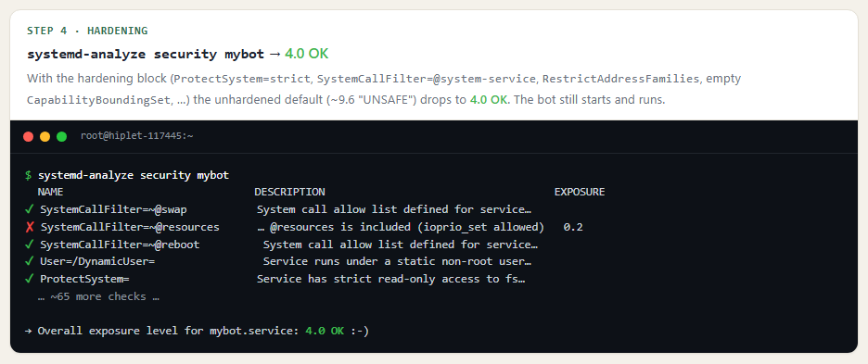The width and height of the screenshot is (868, 364).
Task: Click the STEP 4 · HARDENING label
Action: pos(87,31)
